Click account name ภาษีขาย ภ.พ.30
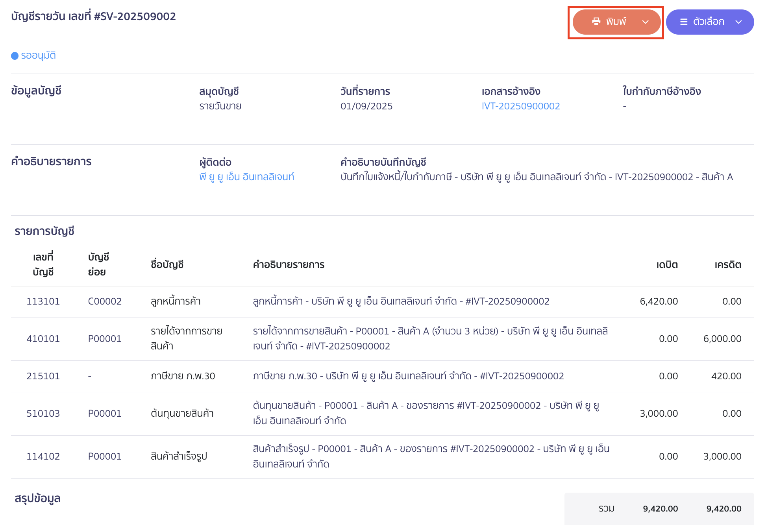This screenshot has height=532, width=766. [183, 376]
